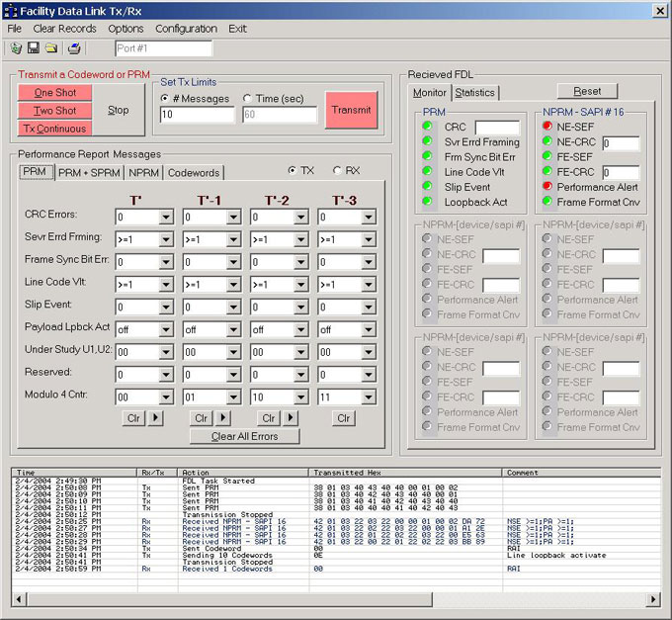Click the green Loopback Act indicator LED

pos(427,201)
